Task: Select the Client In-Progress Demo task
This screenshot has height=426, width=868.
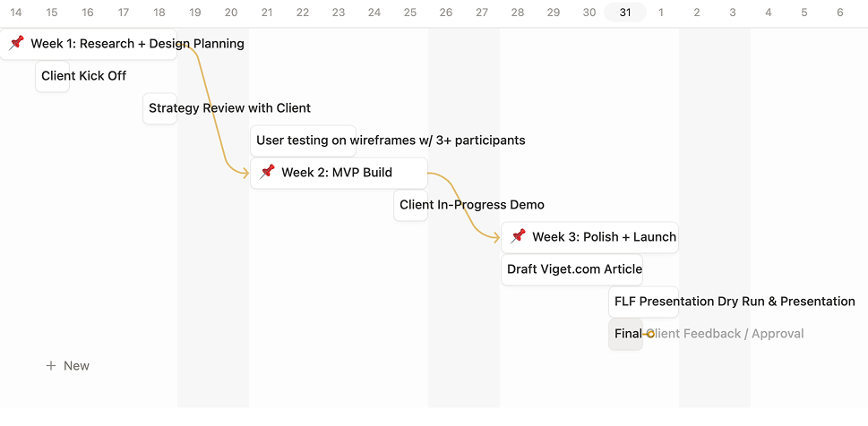Action: pos(471,205)
